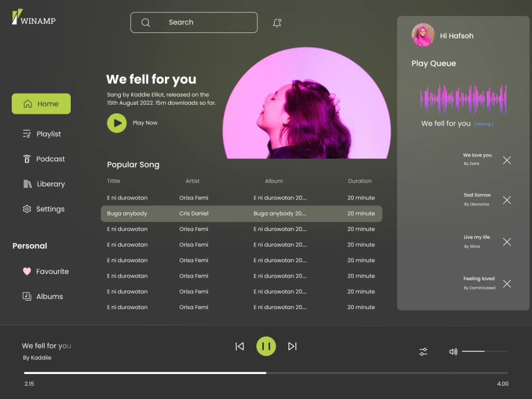Screen dimensions: 532x399
Task: Mute with the speaker volume icon
Action: (x=453, y=352)
